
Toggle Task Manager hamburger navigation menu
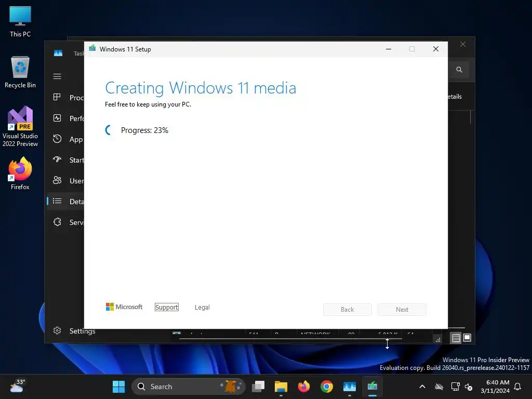coord(57,76)
